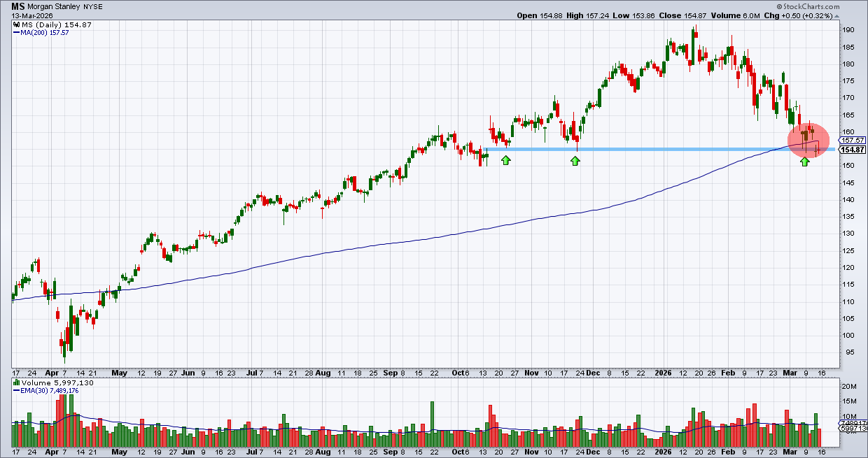The width and height of the screenshot is (868, 458).
Task: Click the Open 154.88 value
Action: tap(541, 15)
